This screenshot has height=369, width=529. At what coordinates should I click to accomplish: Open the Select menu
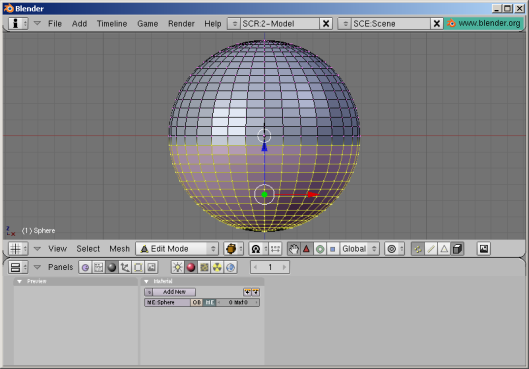pyautogui.click(x=88, y=249)
